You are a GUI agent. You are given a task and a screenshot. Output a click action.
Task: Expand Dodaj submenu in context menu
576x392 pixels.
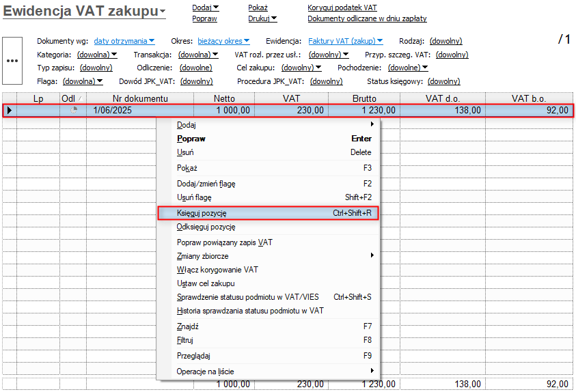pyautogui.click(x=268, y=125)
